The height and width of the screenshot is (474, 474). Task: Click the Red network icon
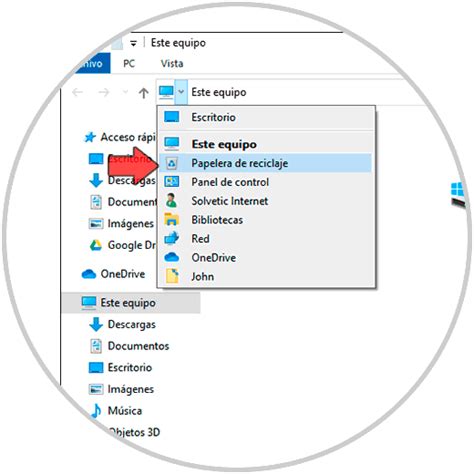pyautogui.click(x=171, y=238)
